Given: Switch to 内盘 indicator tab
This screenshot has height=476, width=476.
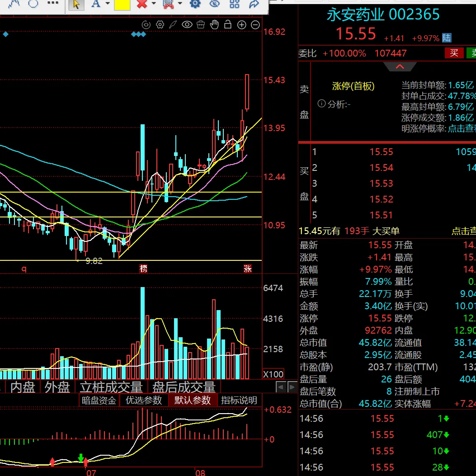Looking at the screenshot, I should [x=23, y=387].
